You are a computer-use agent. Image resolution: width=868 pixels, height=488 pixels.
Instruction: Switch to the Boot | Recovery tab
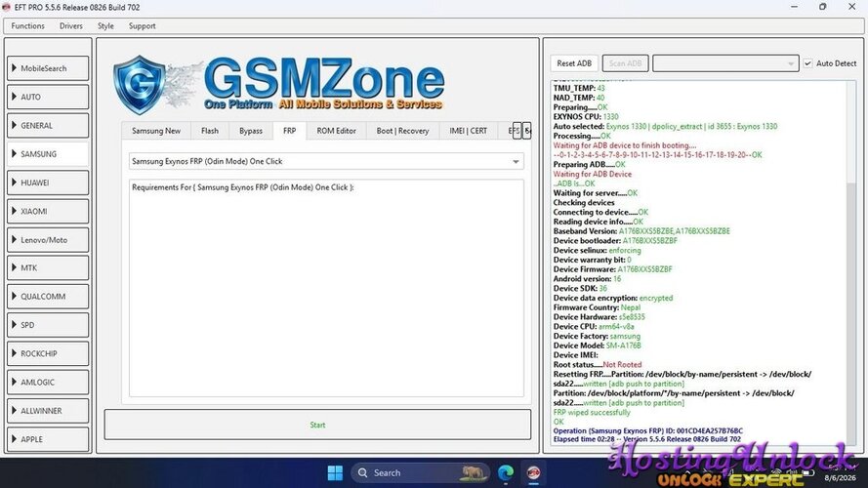(x=402, y=131)
